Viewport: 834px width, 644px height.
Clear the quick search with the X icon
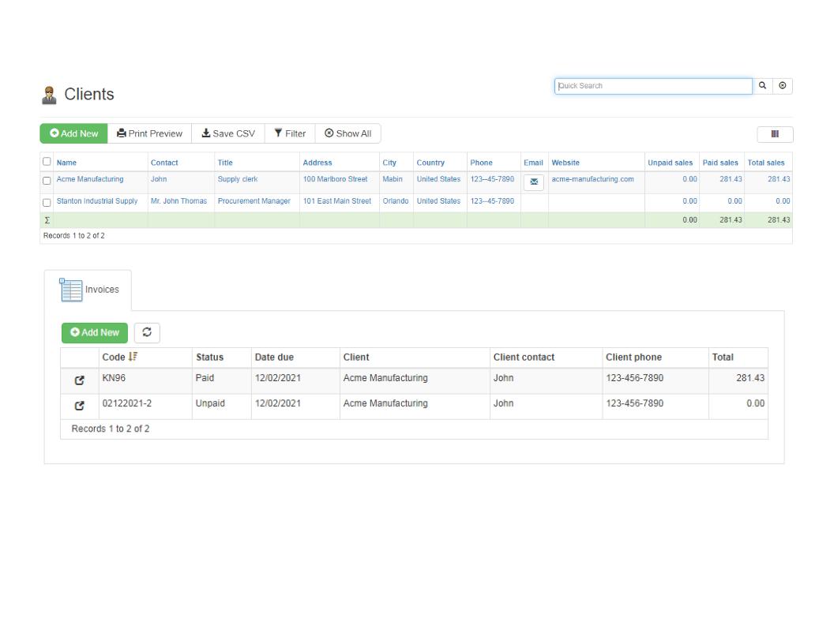coord(783,86)
